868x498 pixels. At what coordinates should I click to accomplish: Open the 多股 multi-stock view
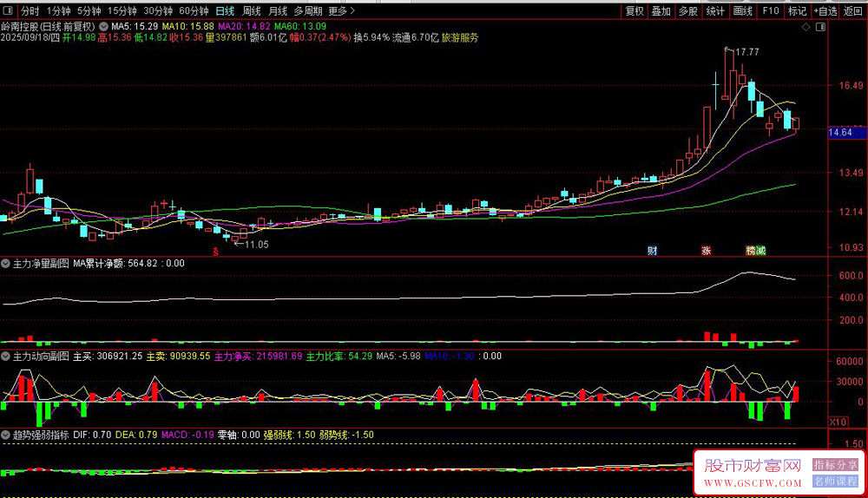tap(688, 10)
